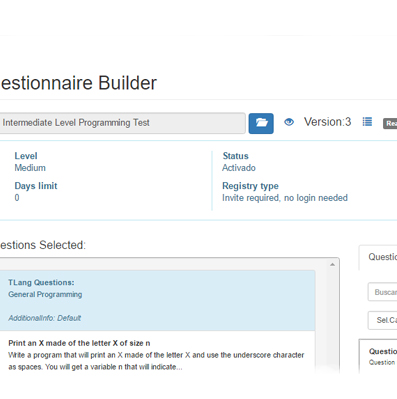Focus the Buscar search box
Image resolution: width=397 pixels, height=399 pixels.
(383, 292)
